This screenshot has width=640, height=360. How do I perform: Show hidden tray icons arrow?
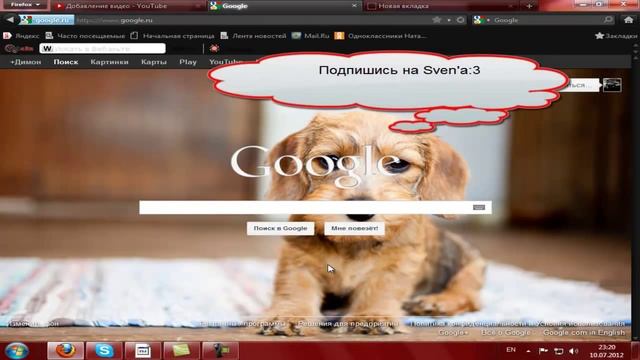coord(528,351)
